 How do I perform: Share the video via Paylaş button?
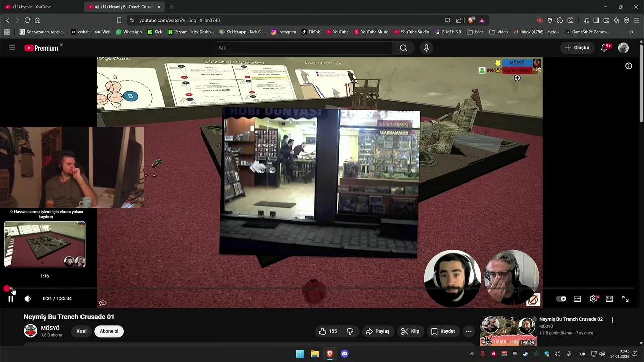click(x=377, y=331)
